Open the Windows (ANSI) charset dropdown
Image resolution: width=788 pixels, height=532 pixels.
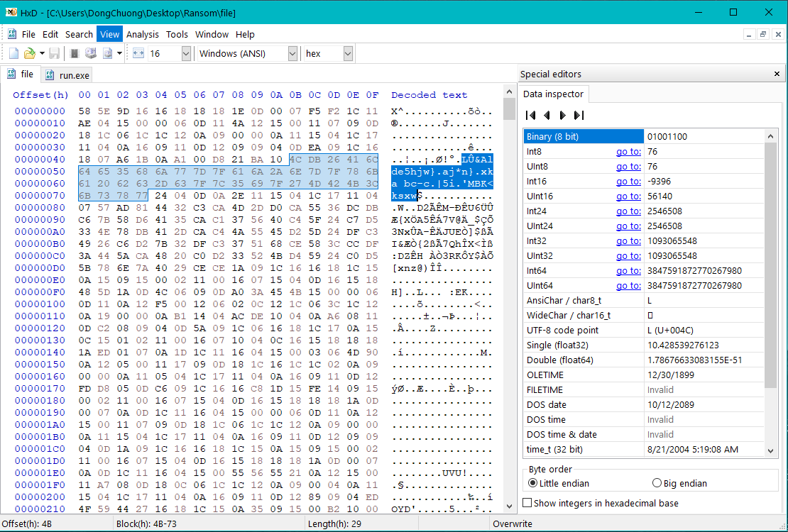[x=292, y=53]
